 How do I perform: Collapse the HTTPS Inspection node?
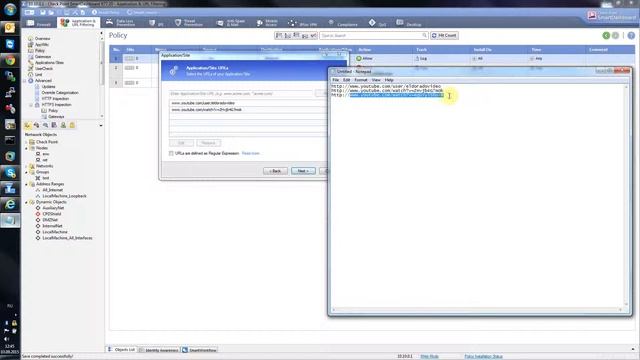click(31, 105)
